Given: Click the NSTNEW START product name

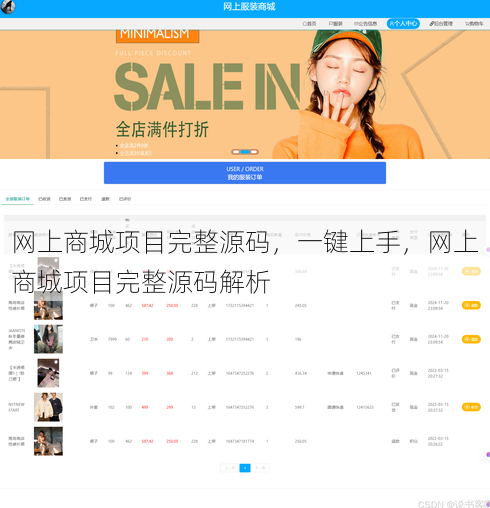Looking at the screenshot, I should tap(16, 407).
